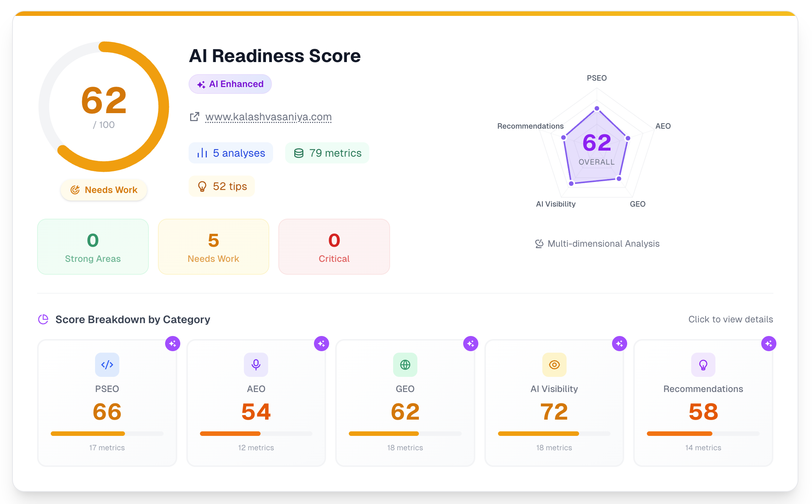The width and height of the screenshot is (812, 504).
Task: Select the 5 Needs Work summary card
Action: [x=213, y=246]
